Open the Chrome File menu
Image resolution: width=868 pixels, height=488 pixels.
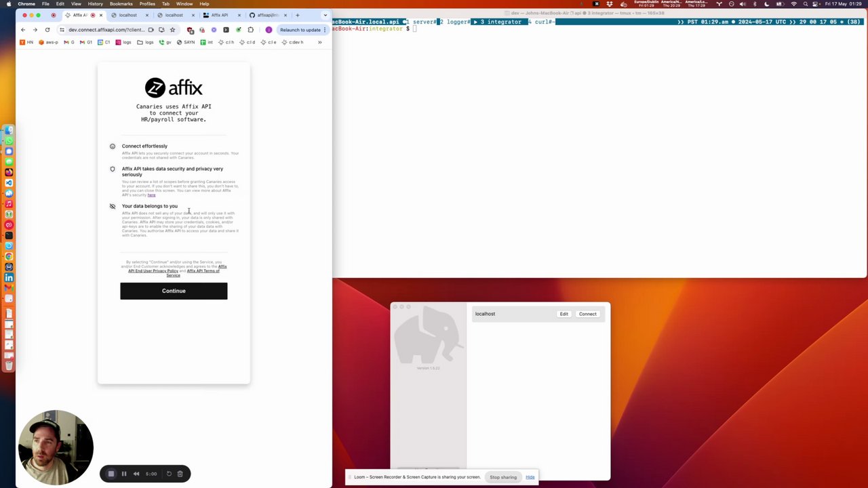pos(45,4)
